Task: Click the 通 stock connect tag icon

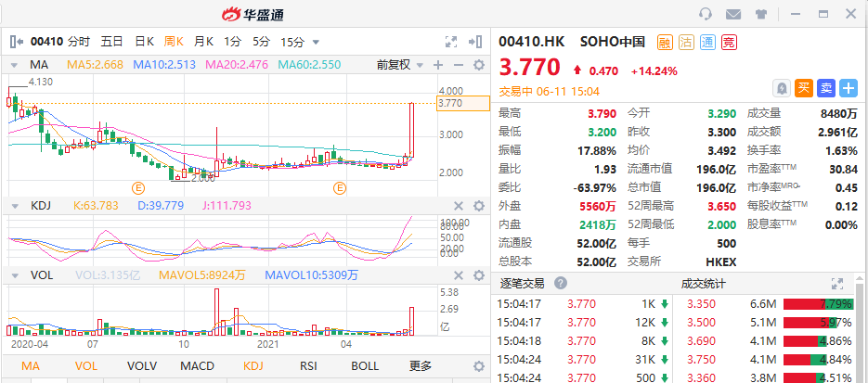Action: [707, 42]
